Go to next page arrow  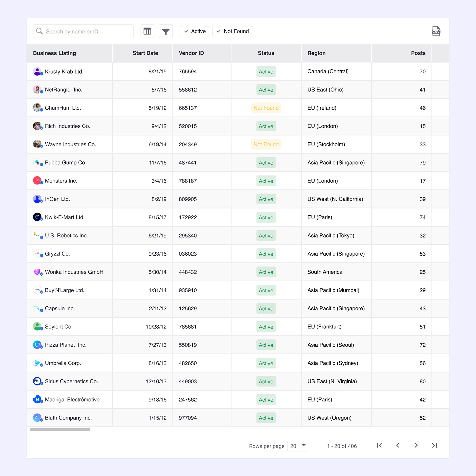(416, 446)
